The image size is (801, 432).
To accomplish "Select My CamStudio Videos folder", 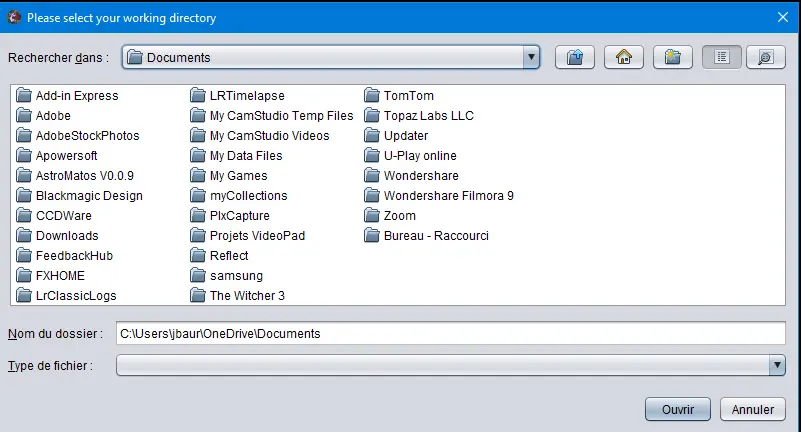I will [260, 135].
